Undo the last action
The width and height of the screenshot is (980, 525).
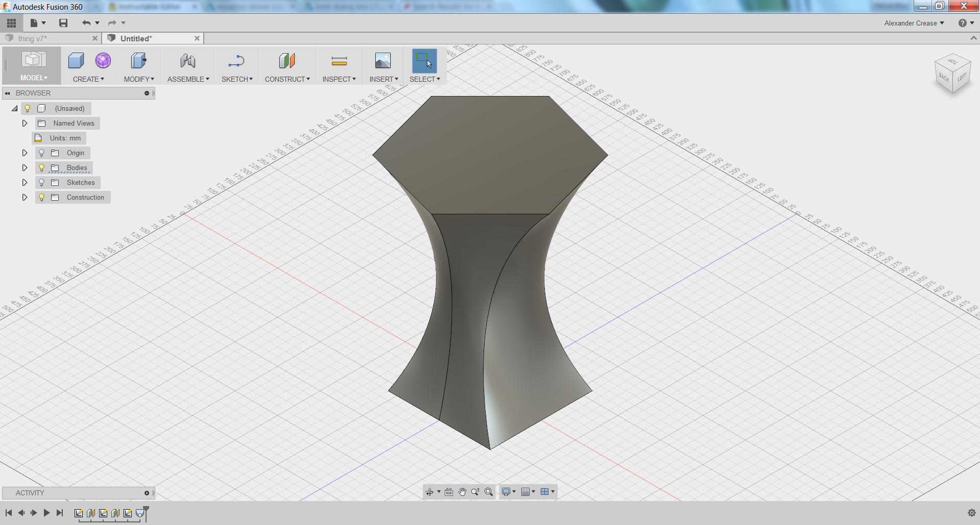click(86, 23)
